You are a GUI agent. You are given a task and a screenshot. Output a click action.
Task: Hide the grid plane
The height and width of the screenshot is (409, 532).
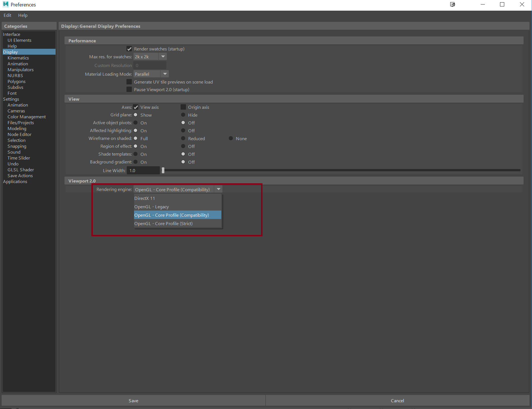[x=183, y=115]
